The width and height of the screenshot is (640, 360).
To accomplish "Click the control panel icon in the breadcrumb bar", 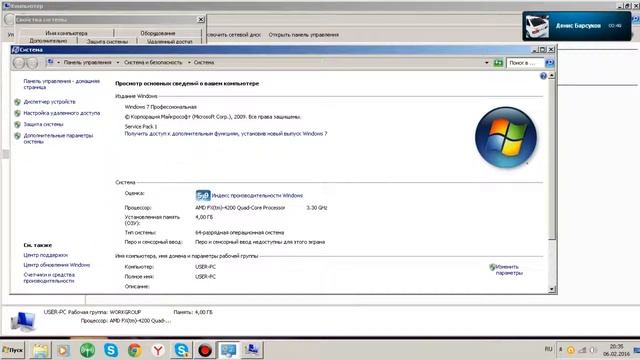I will point(50,62).
